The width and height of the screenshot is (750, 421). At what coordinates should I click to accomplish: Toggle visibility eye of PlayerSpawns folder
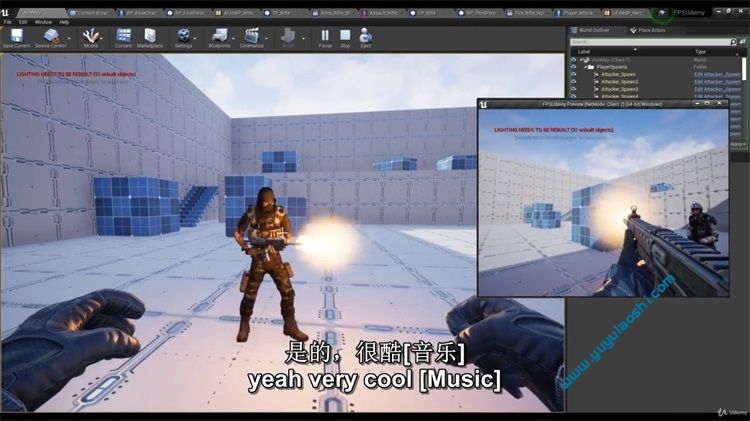click(574, 67)
